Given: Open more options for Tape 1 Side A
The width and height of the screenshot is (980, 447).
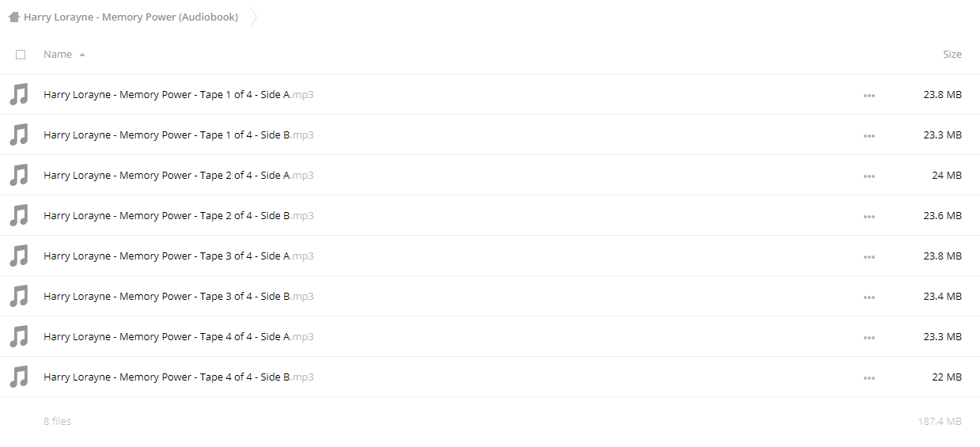Looking at the screenshot, I should point(869,96).
